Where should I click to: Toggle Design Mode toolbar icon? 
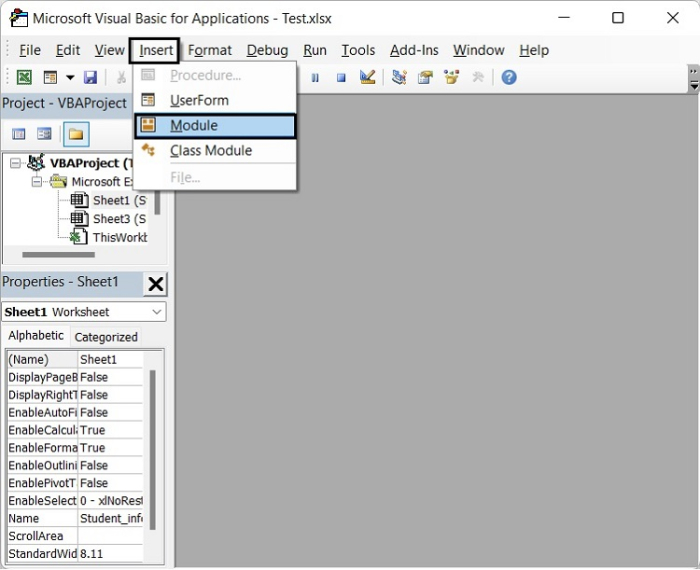367,77
